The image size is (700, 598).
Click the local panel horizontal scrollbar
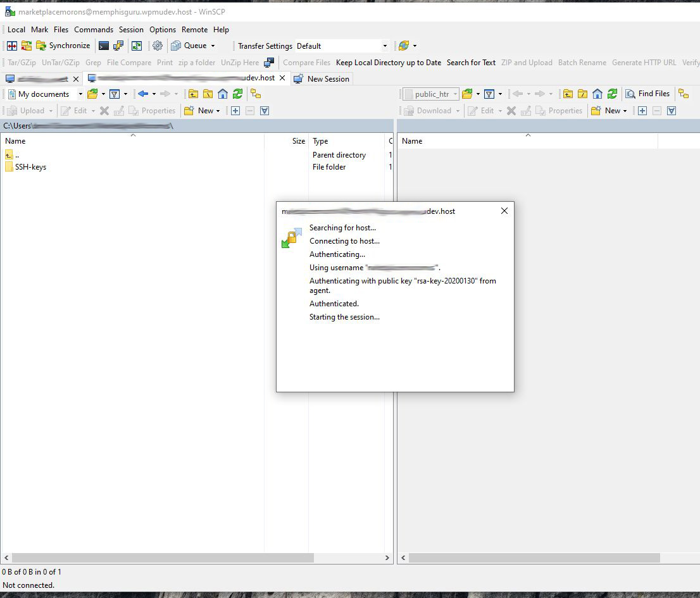click(158, 558)
